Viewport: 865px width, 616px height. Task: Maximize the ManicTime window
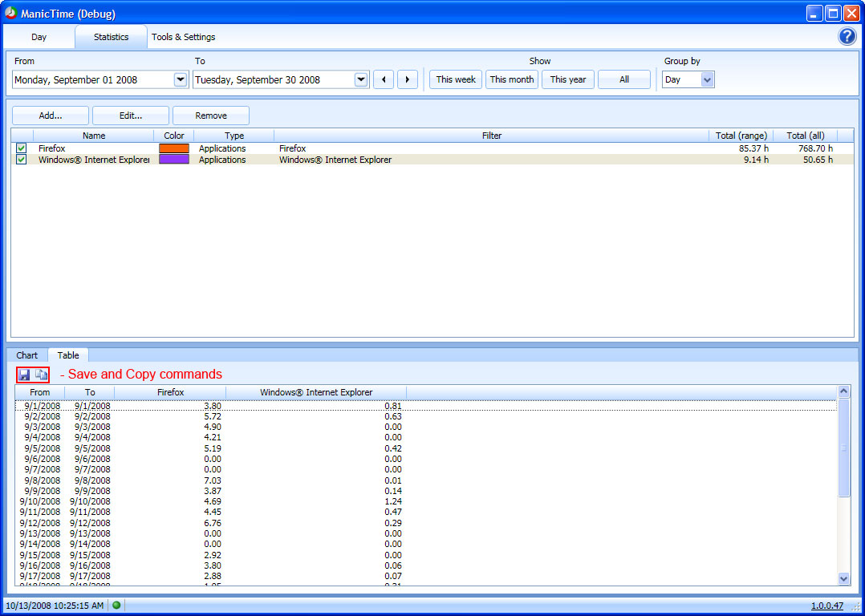tap(833, 14)
